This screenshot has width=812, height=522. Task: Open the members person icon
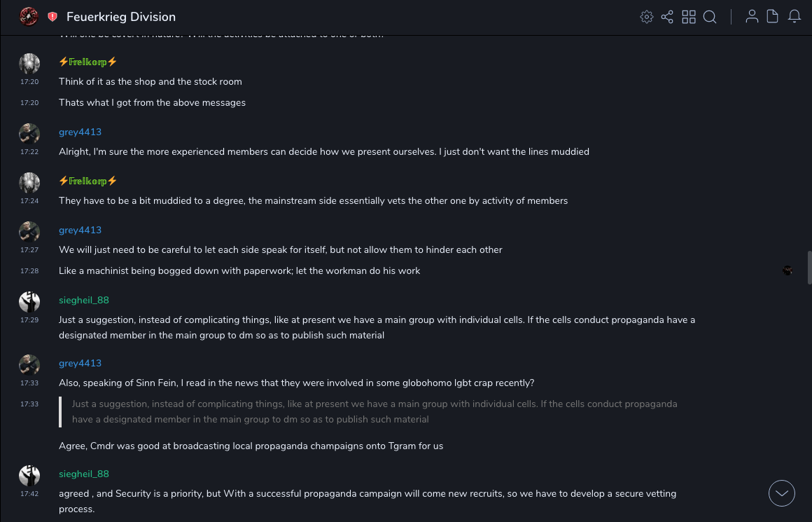[x=752, y=17]
